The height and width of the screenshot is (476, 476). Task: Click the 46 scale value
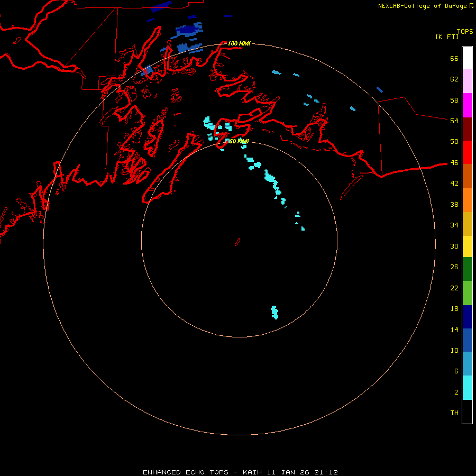pos(454,163)
